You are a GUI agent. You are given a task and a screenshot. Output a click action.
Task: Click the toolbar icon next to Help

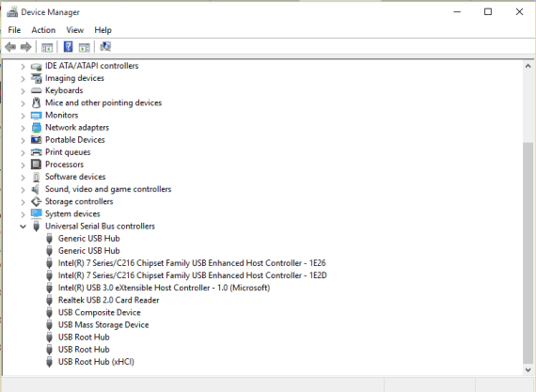click(84, 47)
